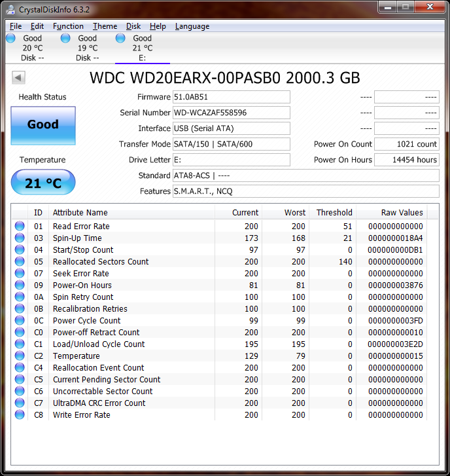This screenshot has width=450, height=476.
Task: Click the Power On Count value 1021 count
Action: [x=407, y=144]
